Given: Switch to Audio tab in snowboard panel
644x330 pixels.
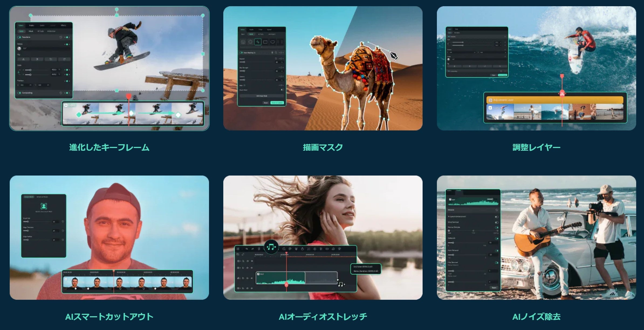Looking at the screenshot, I should coord(32,25).
